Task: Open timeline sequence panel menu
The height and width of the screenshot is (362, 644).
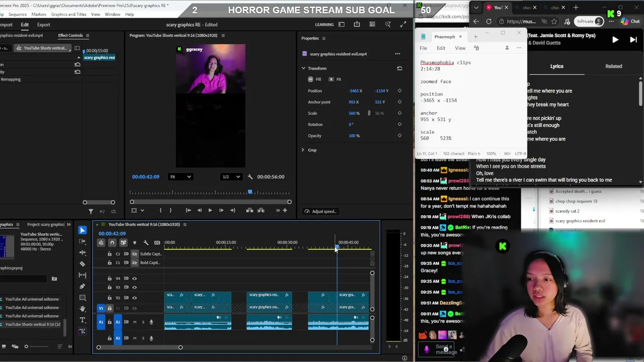Action: (185, 224)
